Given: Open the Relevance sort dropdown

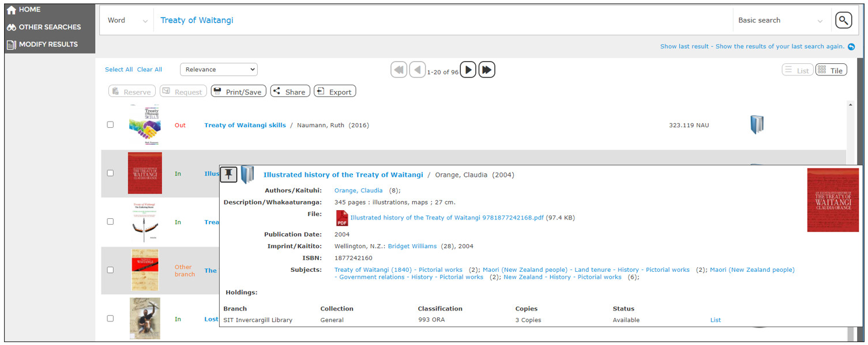Looking at the screenshot, I should [219, 69].
